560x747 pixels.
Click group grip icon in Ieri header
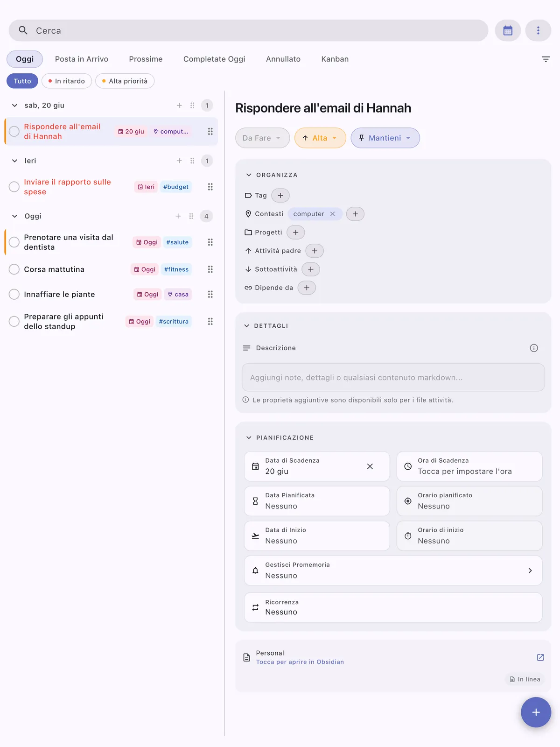click(192, 161)
